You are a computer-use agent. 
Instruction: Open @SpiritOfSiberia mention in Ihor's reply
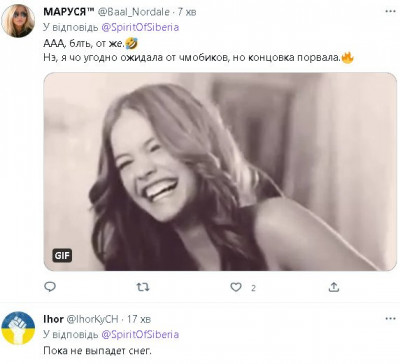(140, 334)
